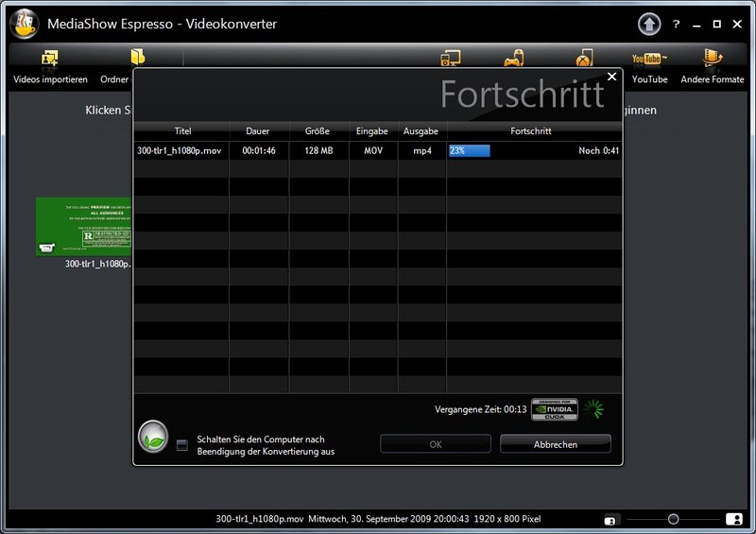Click the Noch 0:41 remaining time
This screenshot has width=756, height=534.
coord(598,151)
